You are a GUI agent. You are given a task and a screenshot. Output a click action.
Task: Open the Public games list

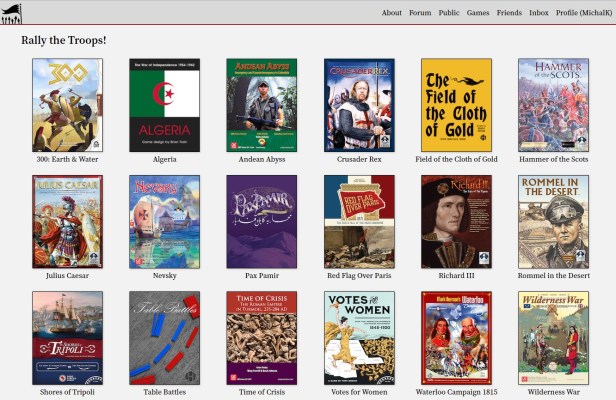[x=449, y=13]
